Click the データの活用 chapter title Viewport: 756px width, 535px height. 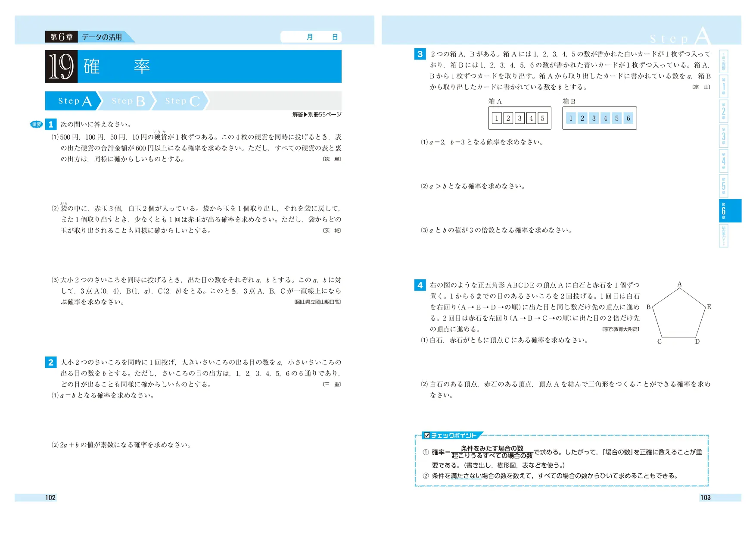(x=102, y=37)
